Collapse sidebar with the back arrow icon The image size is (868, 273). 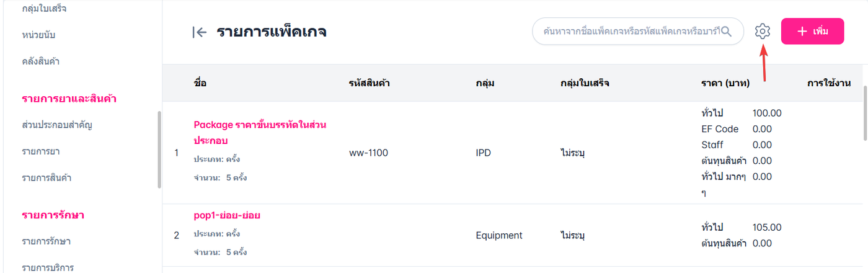tap(199, 32)
